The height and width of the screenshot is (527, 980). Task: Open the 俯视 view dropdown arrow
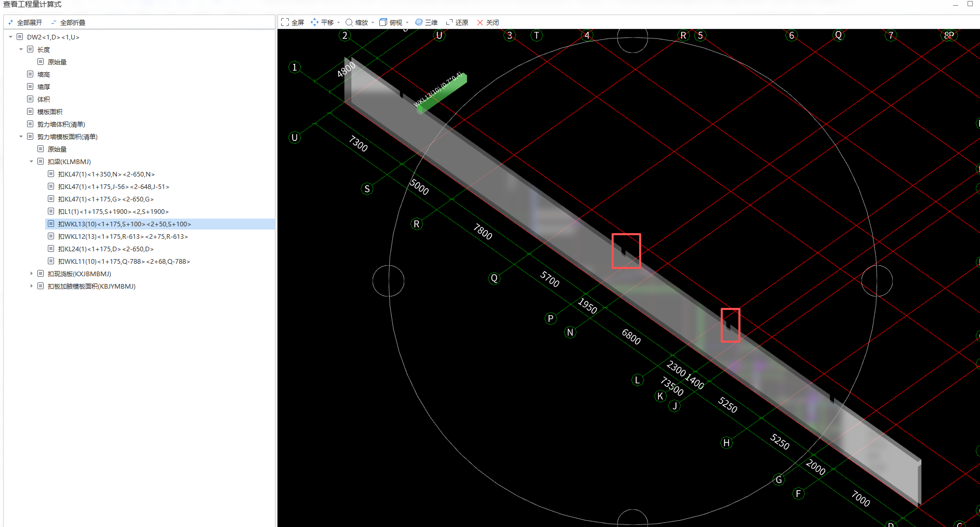point(407,23)
